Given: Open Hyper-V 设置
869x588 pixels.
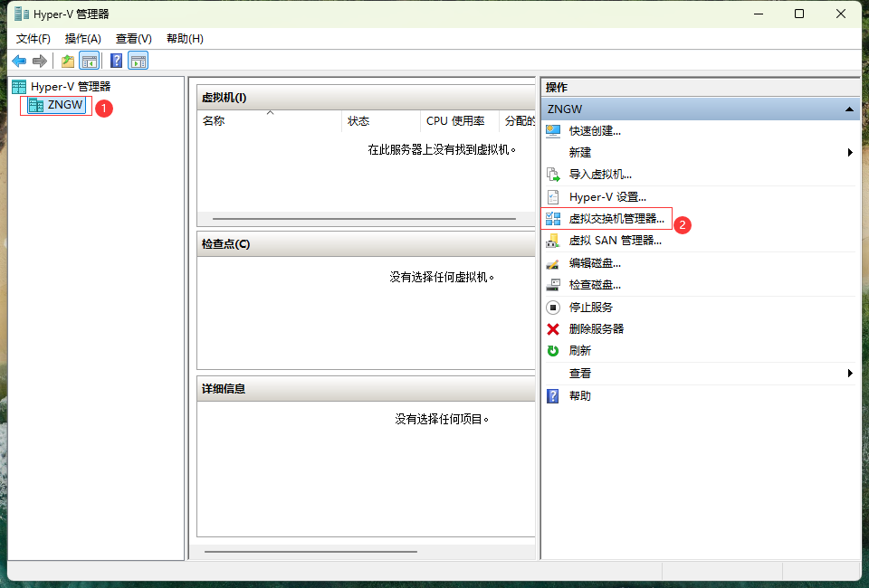Looking at the screenshot, I should [x=607, y=197].
